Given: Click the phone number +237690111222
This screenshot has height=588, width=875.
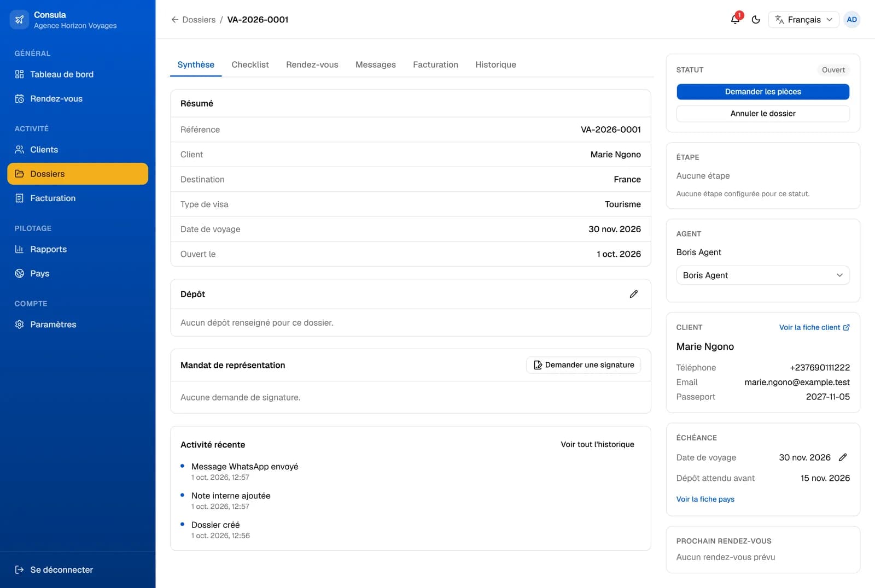Looking at the screenshot, I should click(x=820, y=368).
